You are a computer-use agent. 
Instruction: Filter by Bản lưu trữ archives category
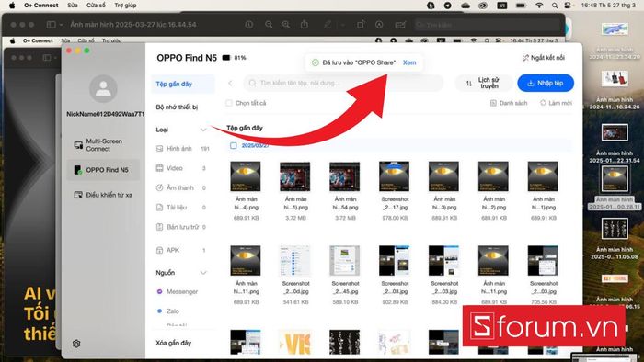181,227
